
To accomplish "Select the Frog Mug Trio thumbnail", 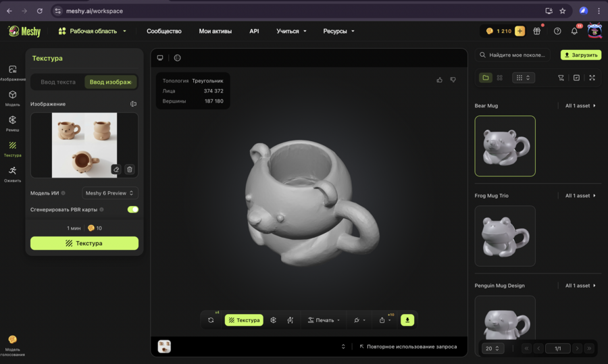I will [x=505, y=236].
